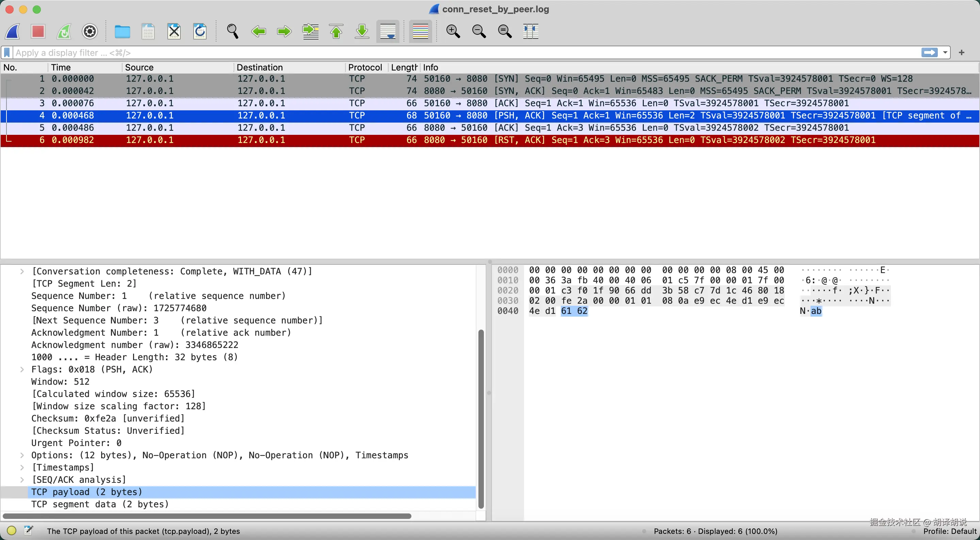Toggle auto-scroll in live capture
980x540 pixels.
388,31
